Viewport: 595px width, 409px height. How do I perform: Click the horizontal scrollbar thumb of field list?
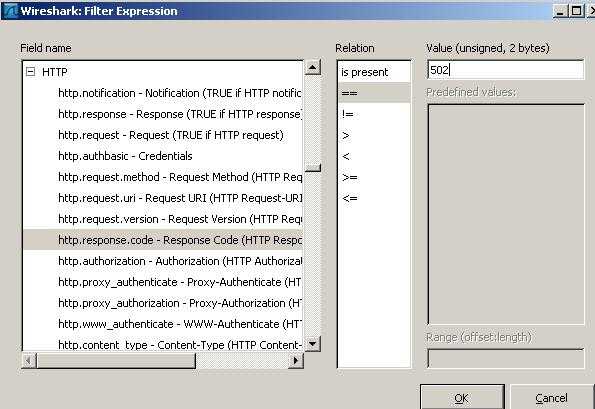(x=116, y=360)
